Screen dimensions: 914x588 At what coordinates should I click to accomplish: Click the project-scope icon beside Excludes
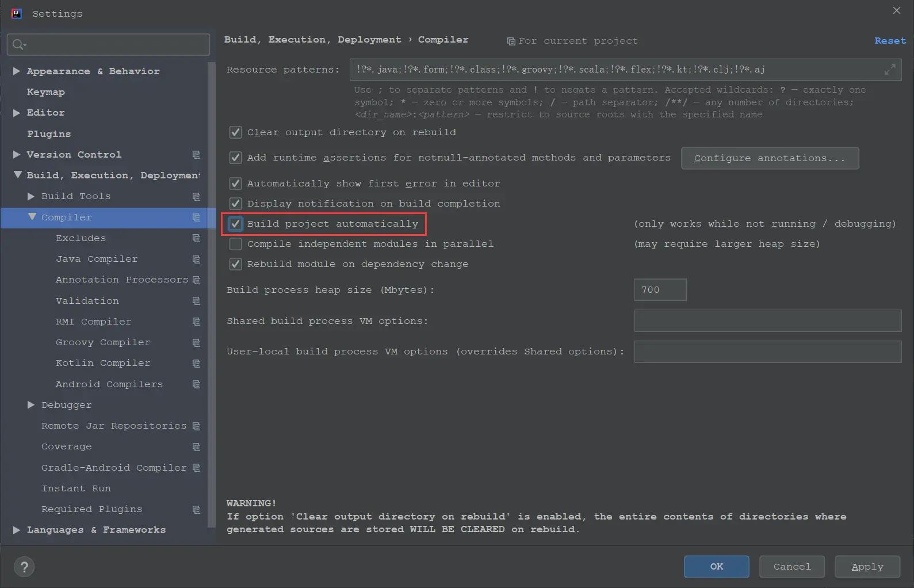(x=196, y=238)
